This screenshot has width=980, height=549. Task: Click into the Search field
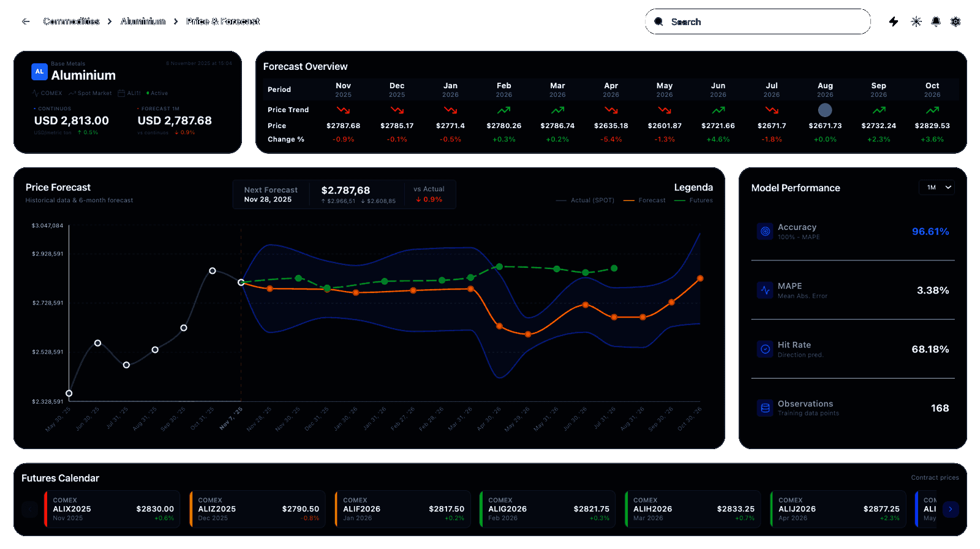click(x=758, y=21)
